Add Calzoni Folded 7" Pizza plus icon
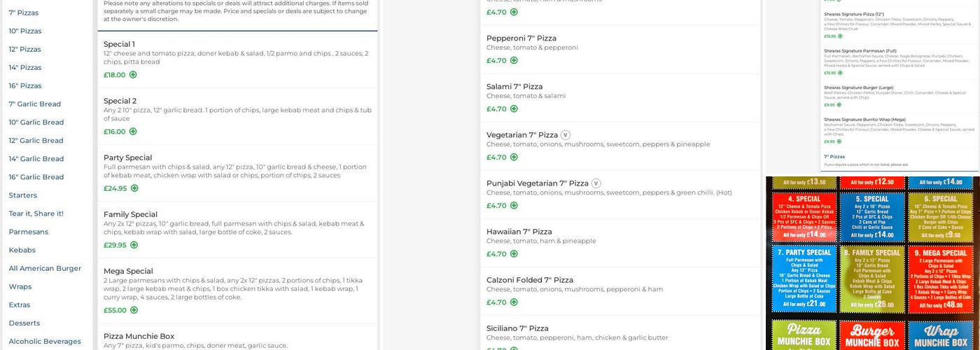Screen dimensions: 980x350 (514, 302)
